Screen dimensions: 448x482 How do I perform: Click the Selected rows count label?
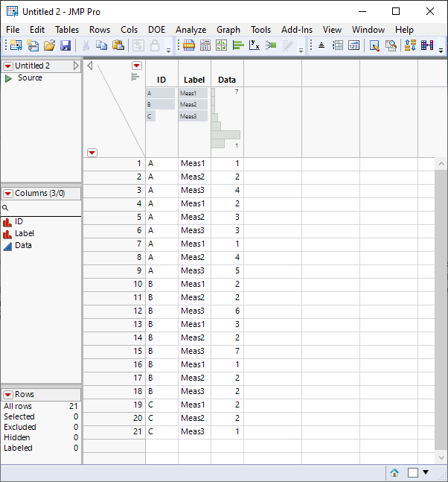[x=19, y=417]
